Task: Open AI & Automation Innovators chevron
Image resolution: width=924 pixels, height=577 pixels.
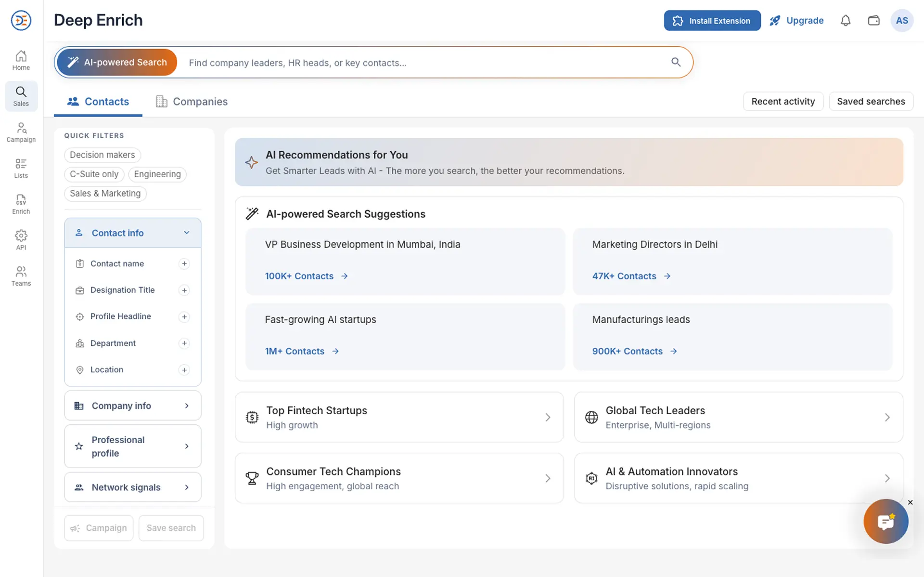Action: click(x=887, y=478)
